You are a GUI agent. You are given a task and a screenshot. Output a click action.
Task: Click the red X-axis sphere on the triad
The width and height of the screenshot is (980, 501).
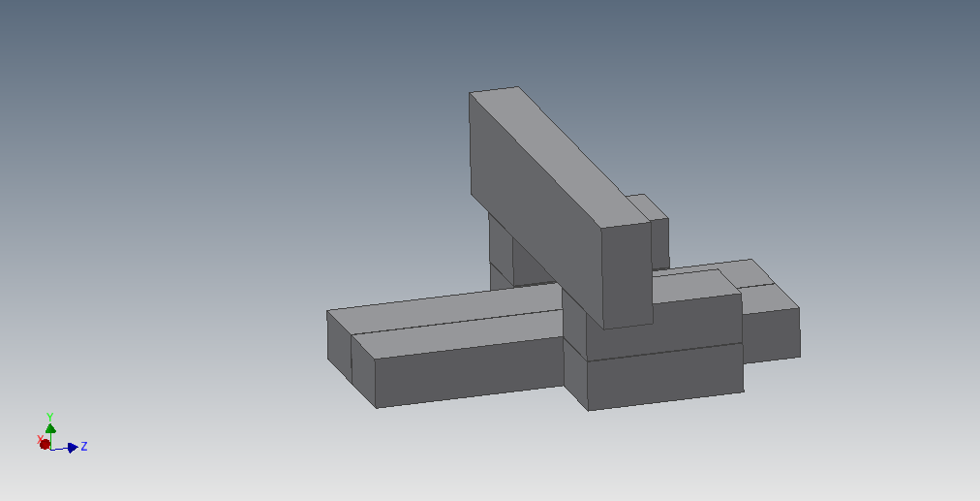(x=44, y=444)
